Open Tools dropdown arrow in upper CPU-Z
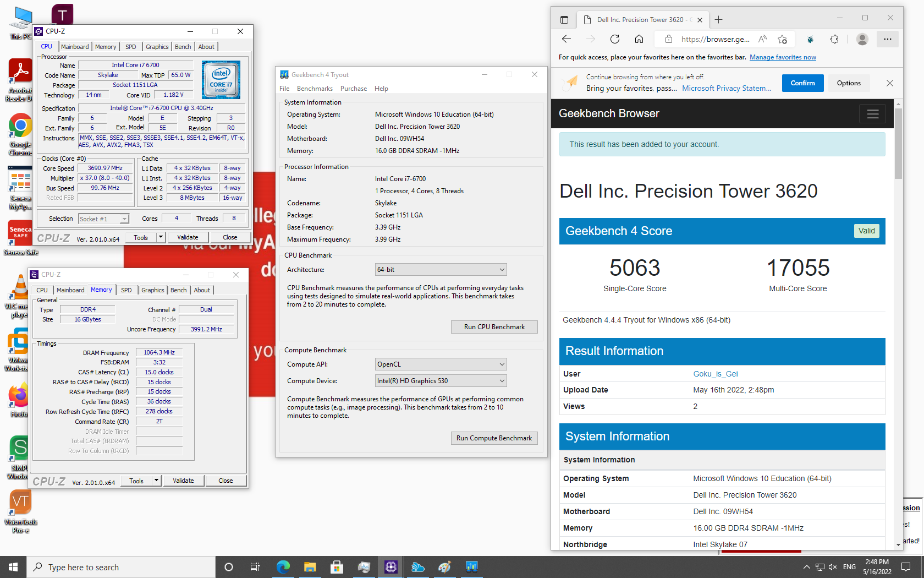This screenshot has height=578, width=924. tap(161, 237)
